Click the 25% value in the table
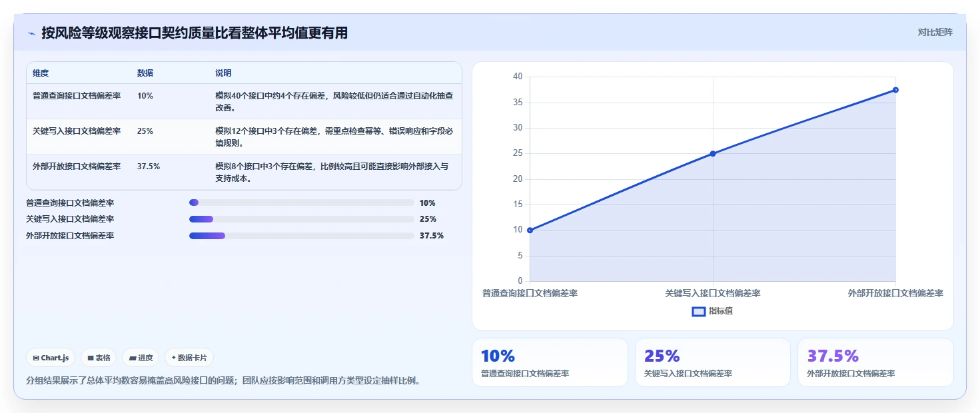The height and width of the screenshot is (413, 980). 145,131
